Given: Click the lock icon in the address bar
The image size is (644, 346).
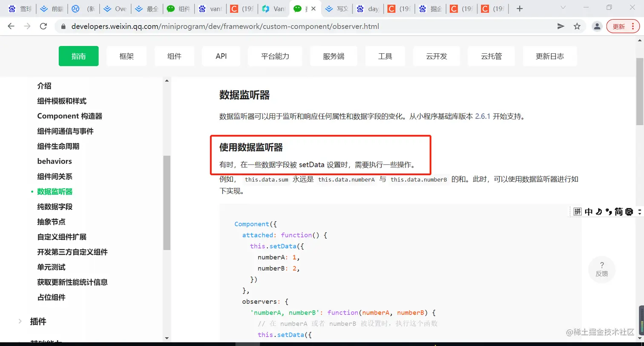Looking at the screenshot, I should click(x=64, y=26).
